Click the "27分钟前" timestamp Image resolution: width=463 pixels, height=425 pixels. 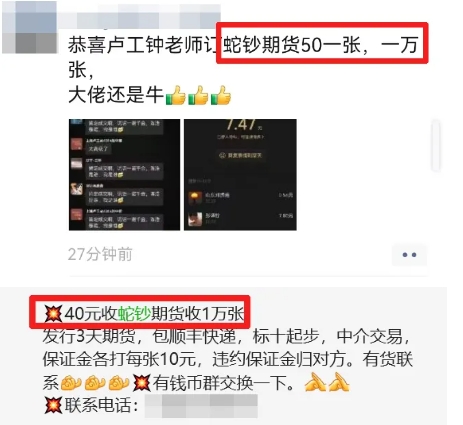pyautogui.click(x=100, y=254)
